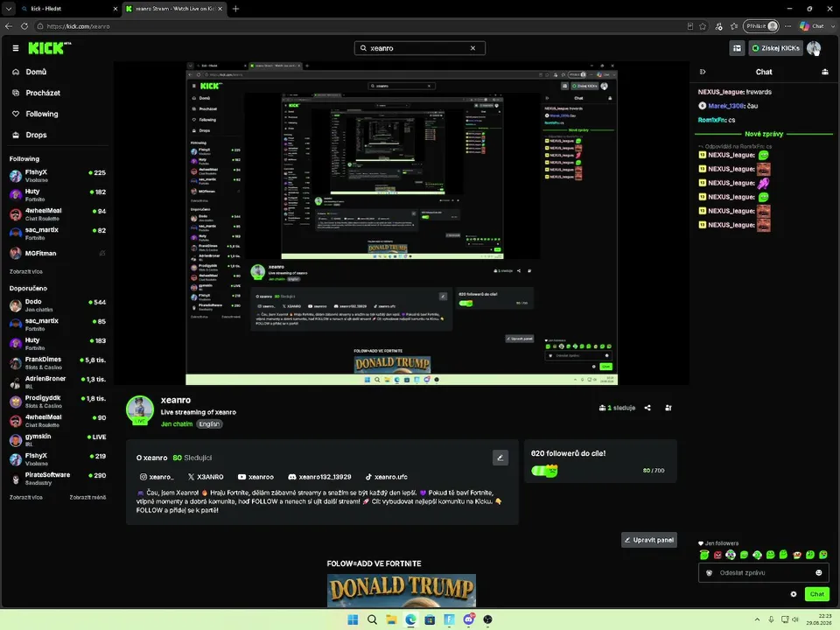Click the Upravit panel button
Screen dimensions: 840x630
point(648,540)
